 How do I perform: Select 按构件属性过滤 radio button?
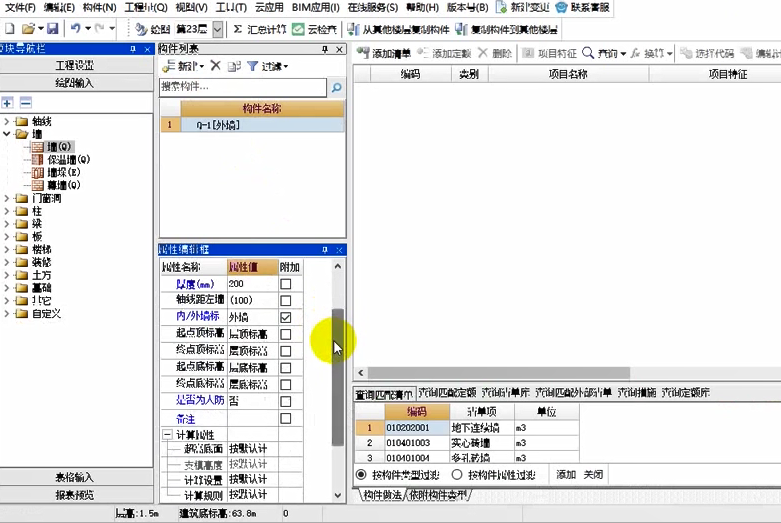coord(457,474)
